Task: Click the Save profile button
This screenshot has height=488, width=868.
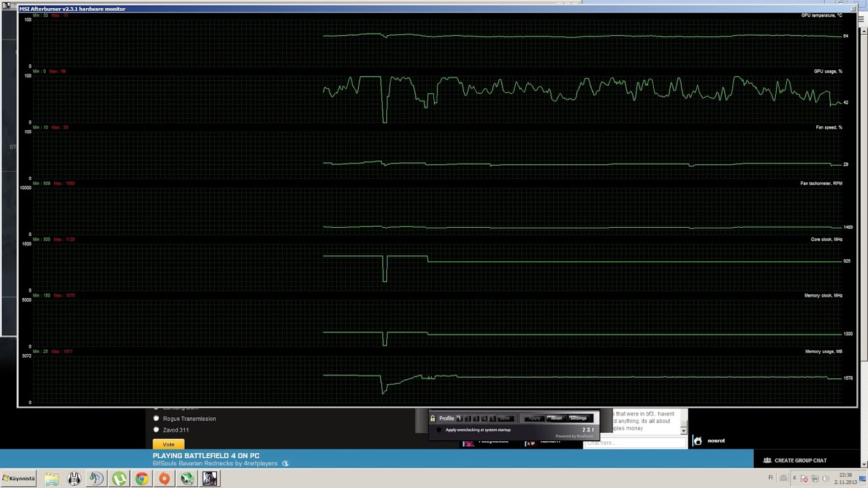Action: point(505,418)
